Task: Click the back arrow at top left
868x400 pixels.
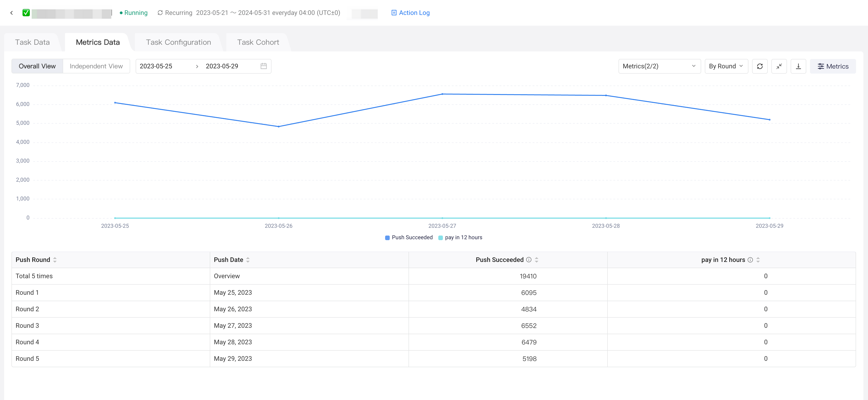Action: click(11, 12)
